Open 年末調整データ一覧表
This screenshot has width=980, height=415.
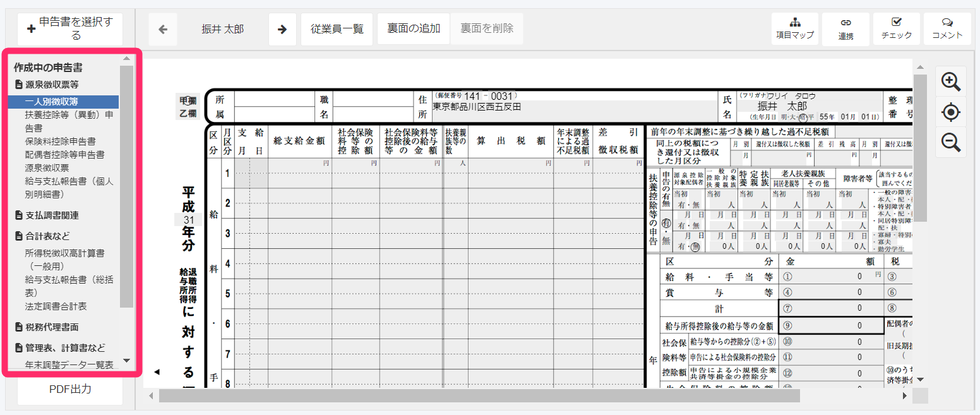tap(69, 365)
